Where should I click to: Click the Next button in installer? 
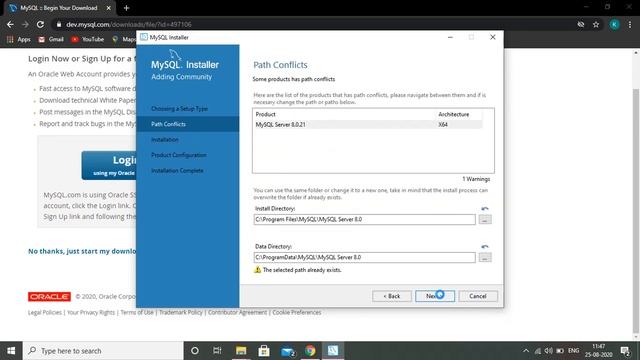coord(435,296)
